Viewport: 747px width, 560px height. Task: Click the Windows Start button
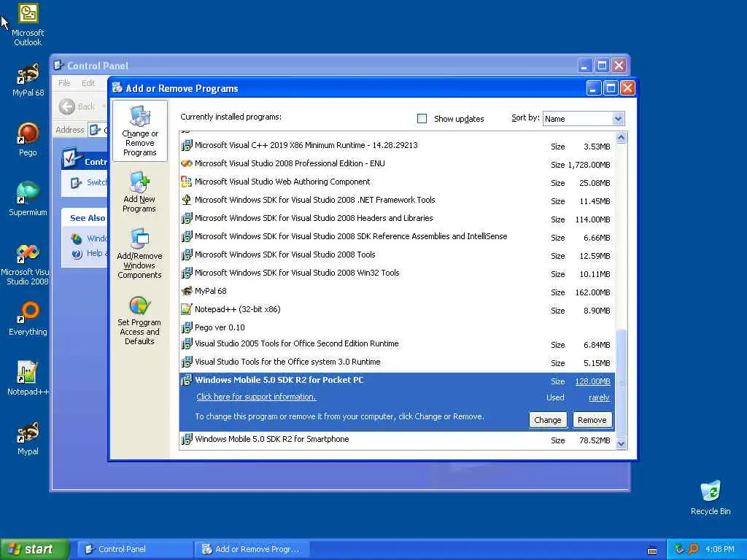coord(35,549)
